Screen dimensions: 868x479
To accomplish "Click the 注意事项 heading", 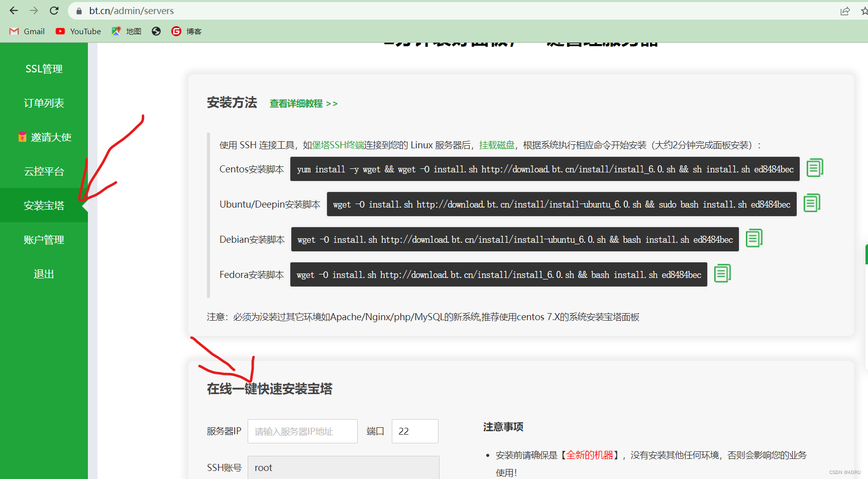I will 503,427.
